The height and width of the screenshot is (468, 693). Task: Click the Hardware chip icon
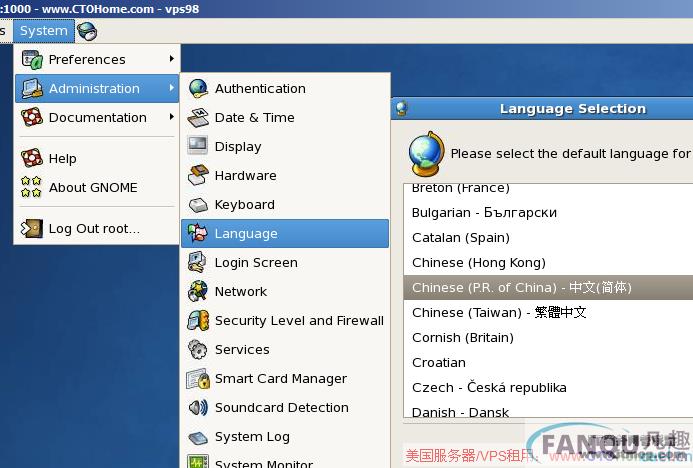[x=198, y=175]
